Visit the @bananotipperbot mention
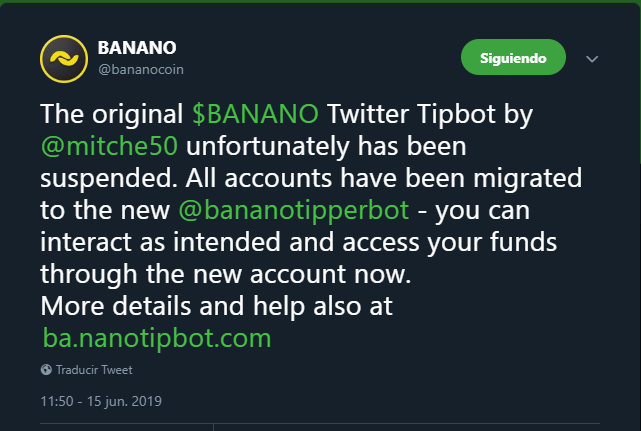 [x=294, y=210]
